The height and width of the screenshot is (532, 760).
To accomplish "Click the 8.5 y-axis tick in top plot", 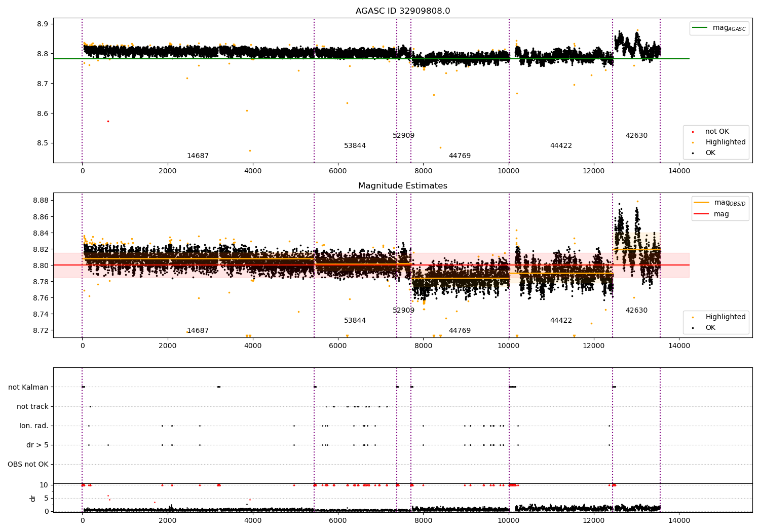I will coord(43,143).
